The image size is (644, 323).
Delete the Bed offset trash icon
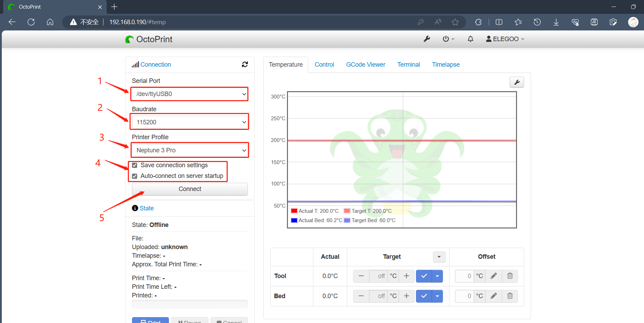pyautogui.click(x=510, y=296)
